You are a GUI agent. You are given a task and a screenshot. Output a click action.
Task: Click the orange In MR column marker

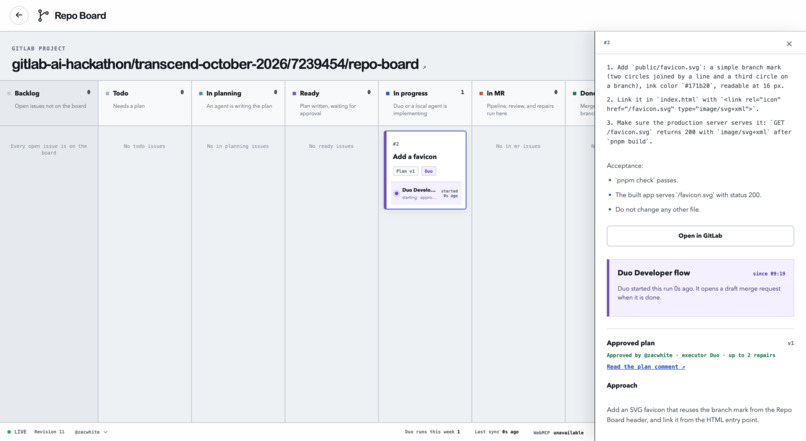pyautogui.click(x=481, y=94)
